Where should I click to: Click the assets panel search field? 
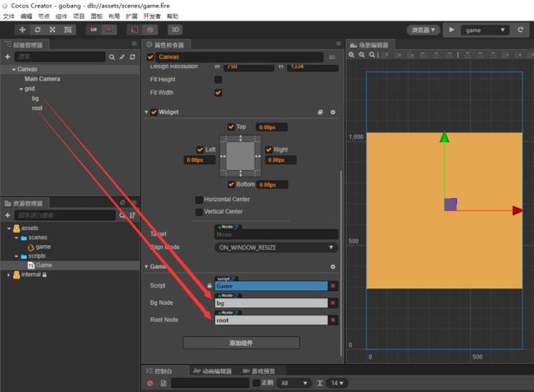(x=65, y=215)
